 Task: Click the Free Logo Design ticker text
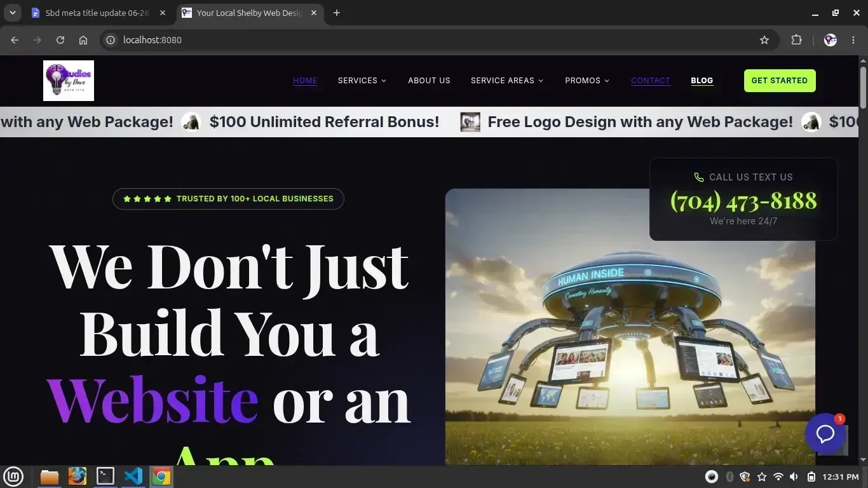pos(640,122)
